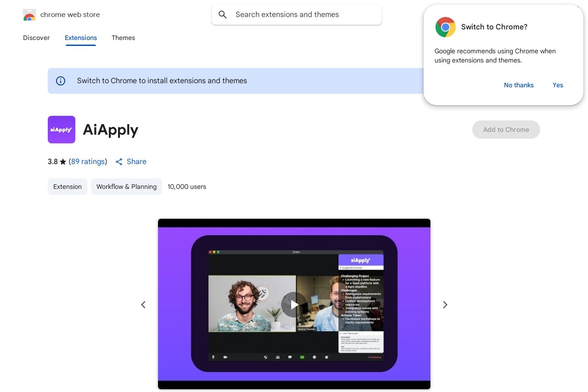Image resolution: width=588 pixels, height=392 pixels.
Task: Open the Workflow & Planning category
Action: point(126,187)
